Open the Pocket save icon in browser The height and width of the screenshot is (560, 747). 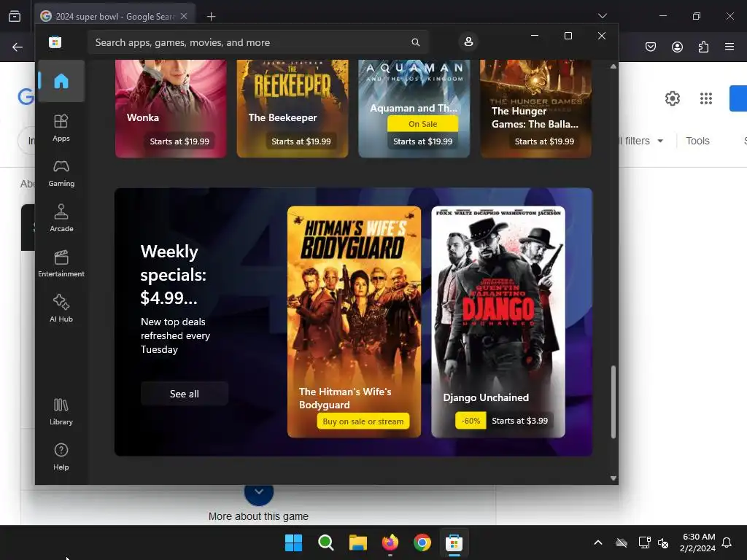pyautogui.click(x=651, y=47)
